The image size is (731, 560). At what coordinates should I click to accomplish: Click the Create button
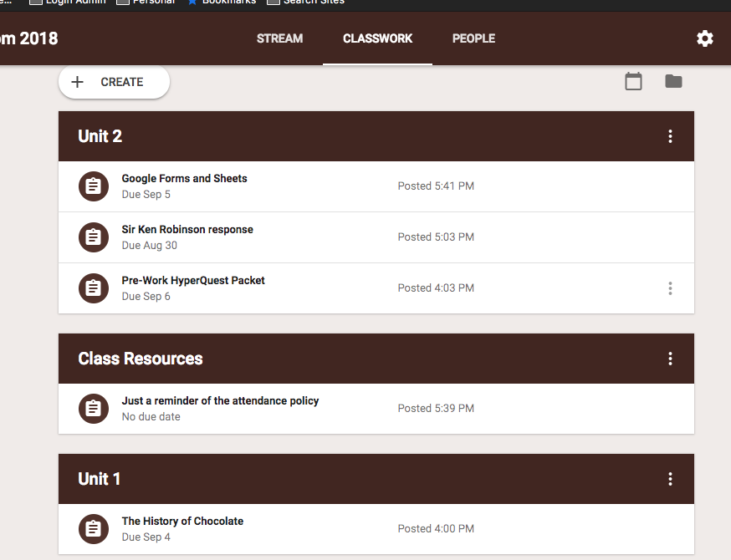tap(114, 82)
